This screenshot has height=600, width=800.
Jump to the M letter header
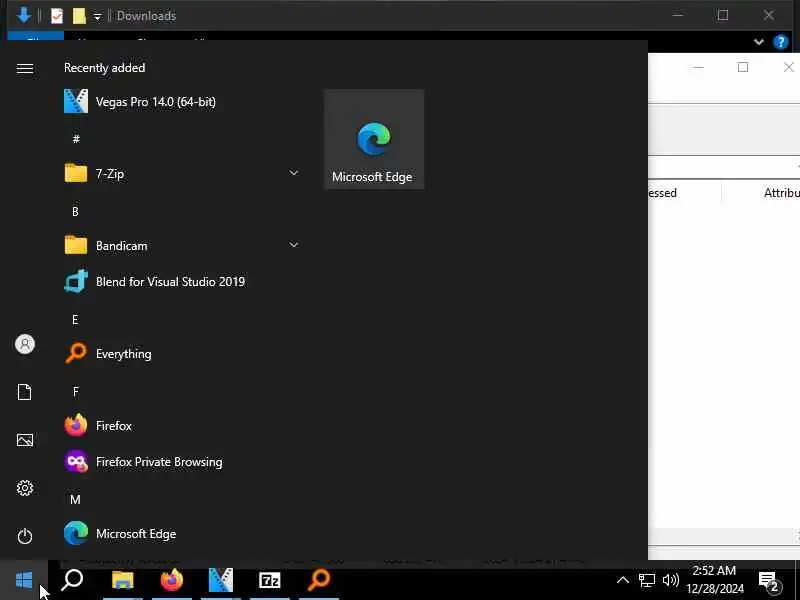[x=75, y=499]
